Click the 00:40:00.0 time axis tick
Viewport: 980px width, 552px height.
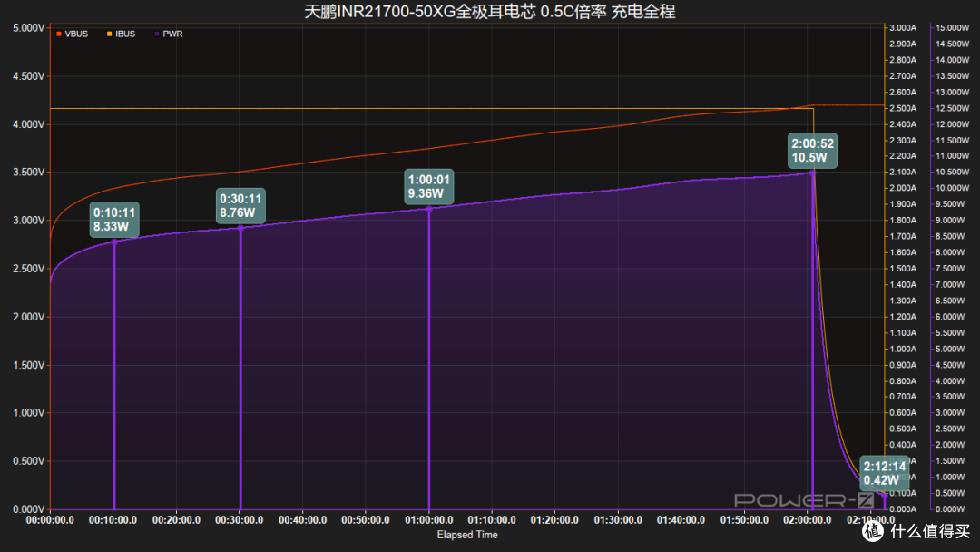[x=302, y=520]
